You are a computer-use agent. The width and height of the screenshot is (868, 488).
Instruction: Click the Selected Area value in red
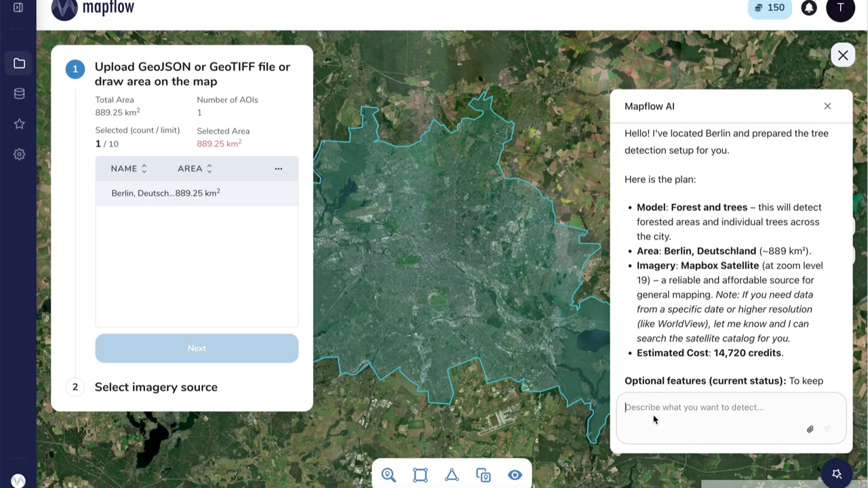coord(219,144)
